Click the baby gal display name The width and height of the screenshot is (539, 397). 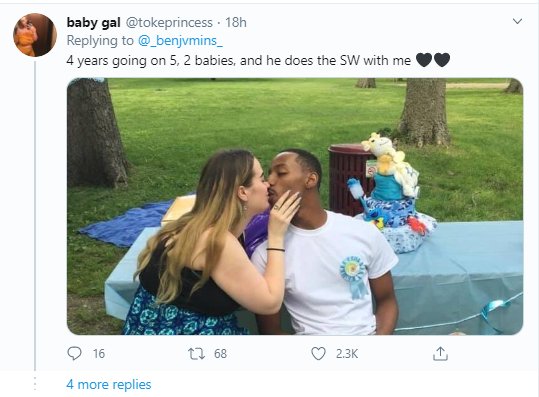93,23
